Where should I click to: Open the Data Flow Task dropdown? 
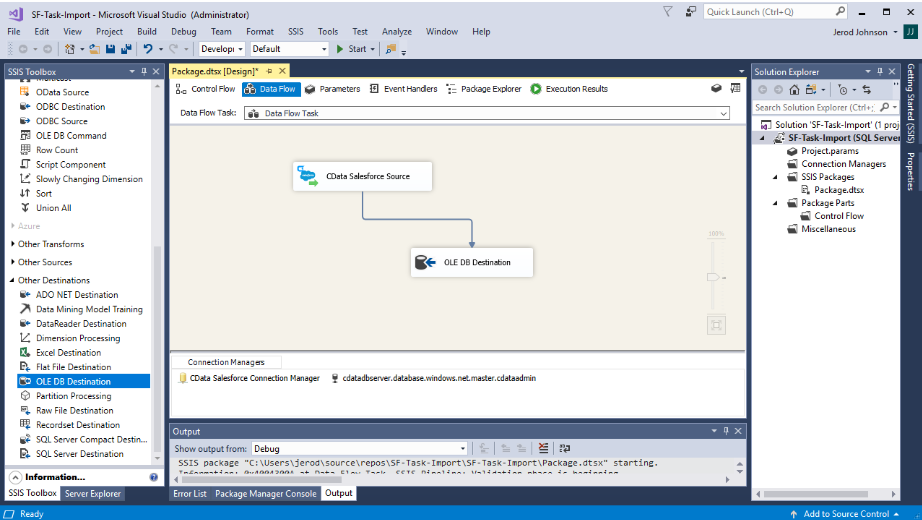pyautogui.click(x=723, y=113)
